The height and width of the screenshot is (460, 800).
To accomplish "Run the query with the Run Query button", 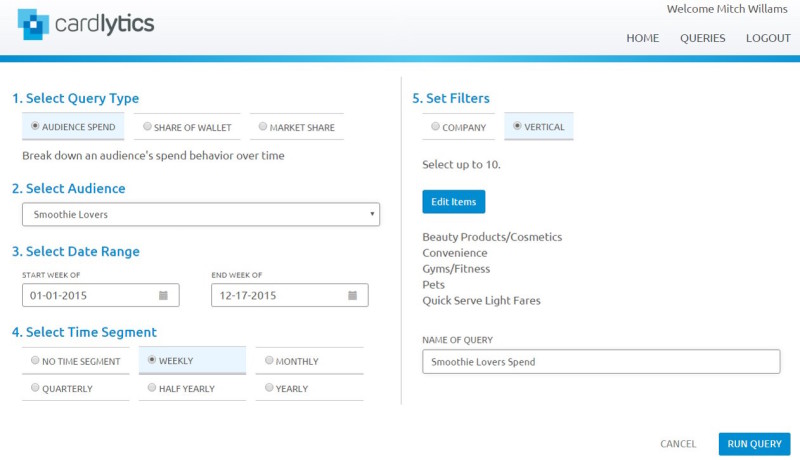I will pyautogui.click(x=754, y=444).
